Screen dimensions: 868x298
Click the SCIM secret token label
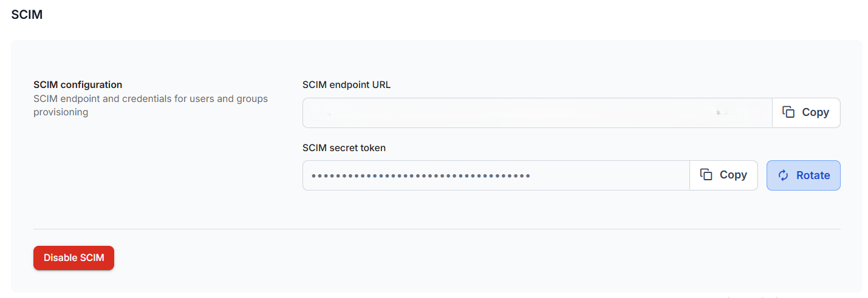point(344,147)
